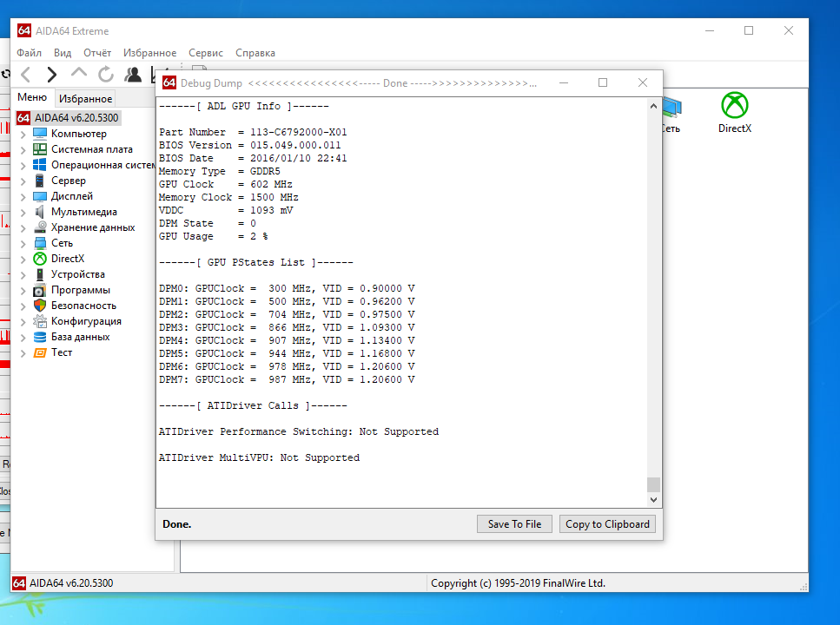This screenshot has width=840, height=625.
Task: Click the Copy to Clipboard button
Action: click(x=607, y=524)
